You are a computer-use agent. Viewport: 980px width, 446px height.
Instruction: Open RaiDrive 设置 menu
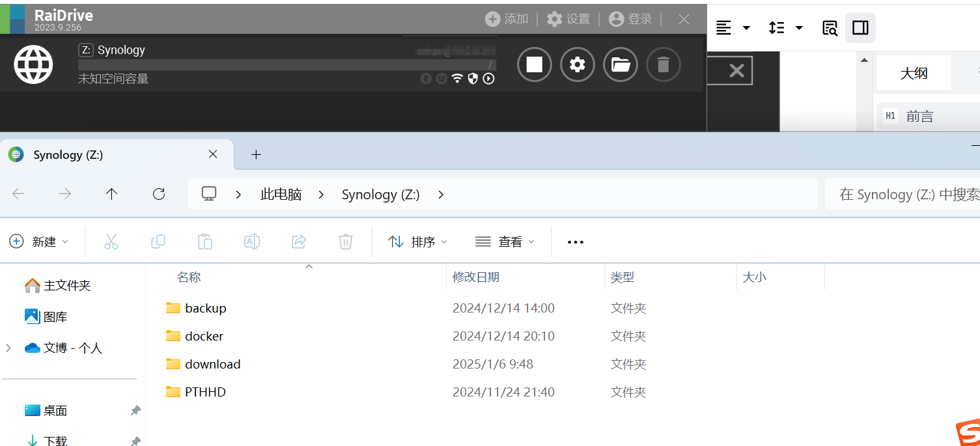568,19
